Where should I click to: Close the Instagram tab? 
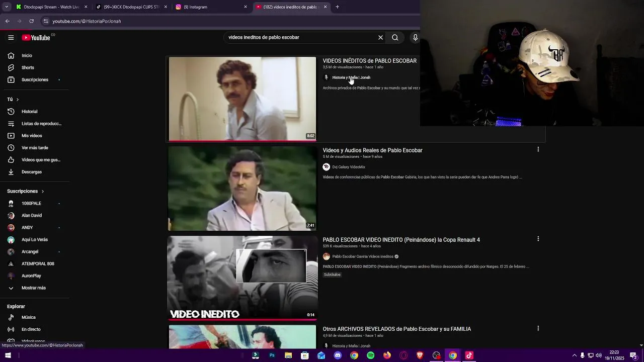pyautogui.click(x=246, y=7)
